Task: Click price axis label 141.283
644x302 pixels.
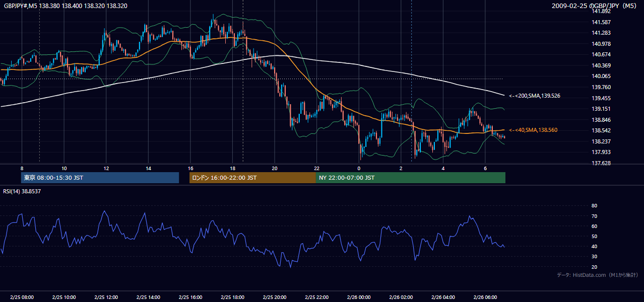Action: pyautogui.click(x=601, y=33)
